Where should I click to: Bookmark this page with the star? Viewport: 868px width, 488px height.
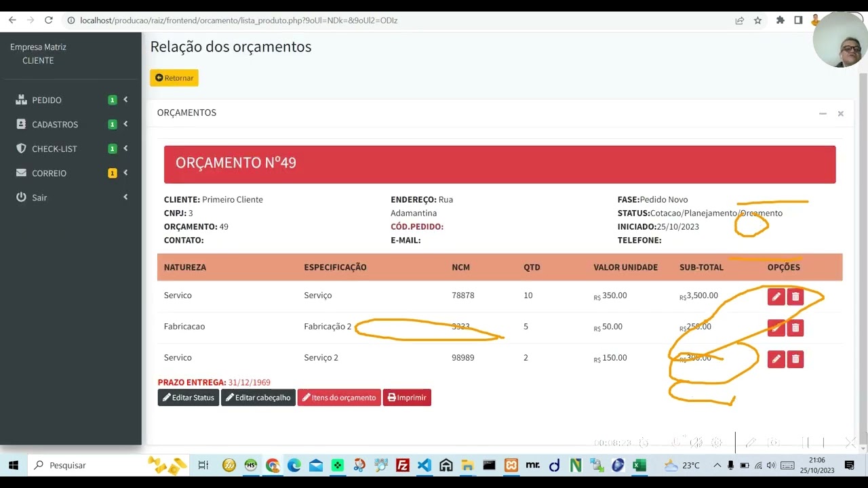(757, 20)
